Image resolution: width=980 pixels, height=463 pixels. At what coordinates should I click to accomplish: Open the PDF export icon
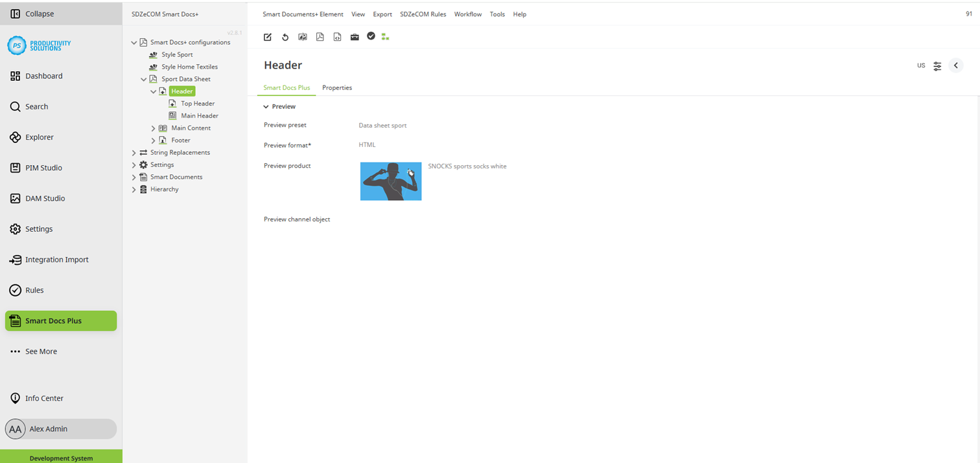click(x=320, y=37)
